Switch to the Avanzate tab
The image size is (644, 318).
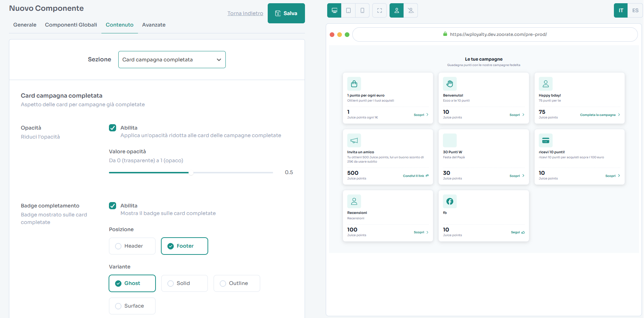point(154,25)
